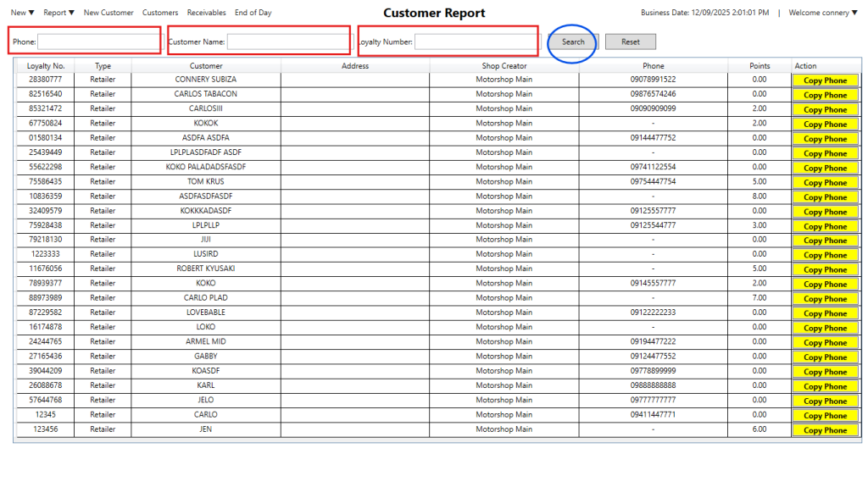Copy phone for CARLOS TABACON

click(x=825, y=95)
